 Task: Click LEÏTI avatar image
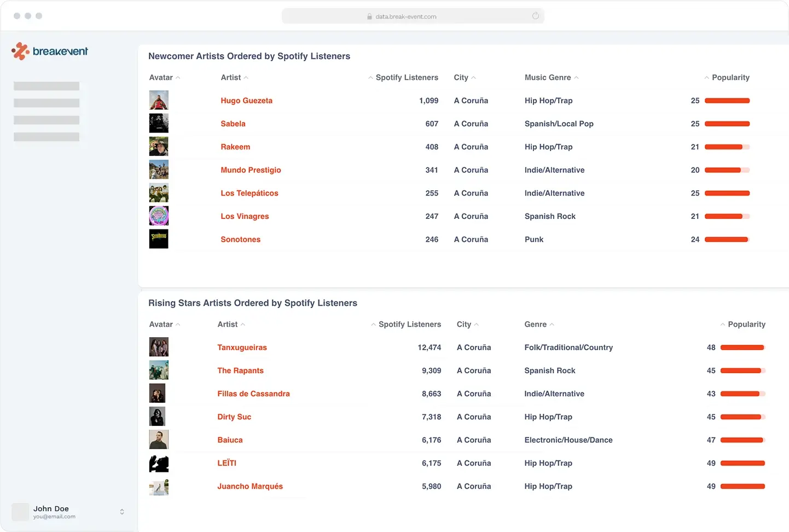[159, 463]
